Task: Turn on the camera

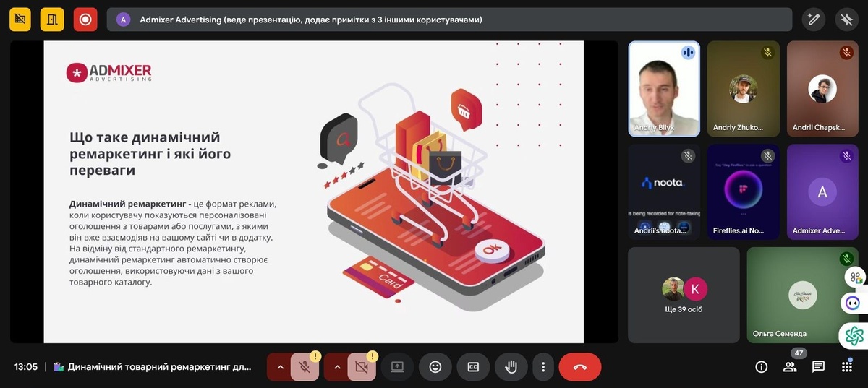Action: click(362, 367)
